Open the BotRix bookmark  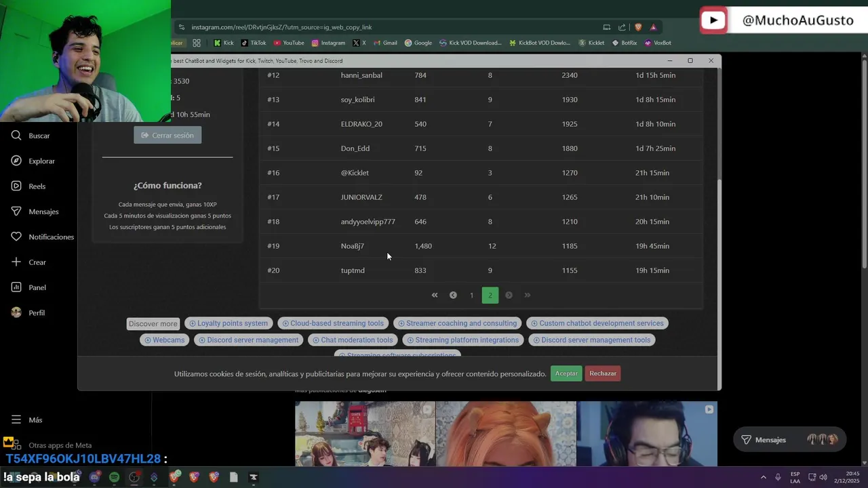[625, 43]
